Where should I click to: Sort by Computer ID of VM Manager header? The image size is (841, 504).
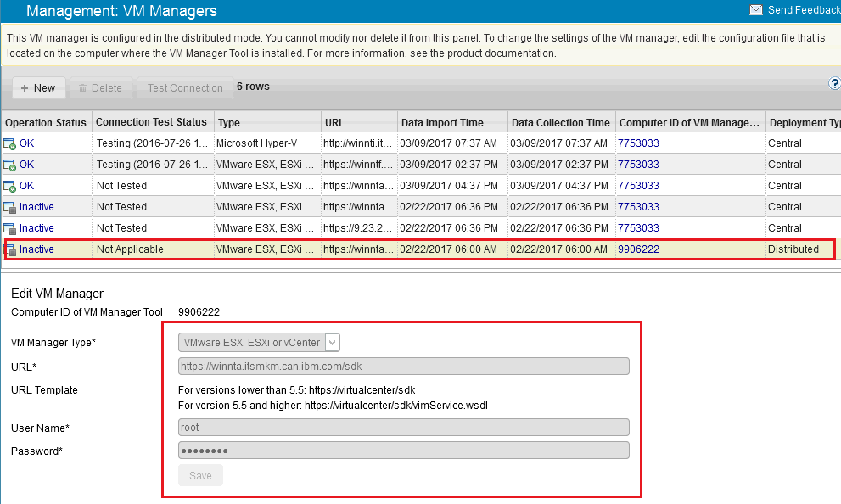690,123
